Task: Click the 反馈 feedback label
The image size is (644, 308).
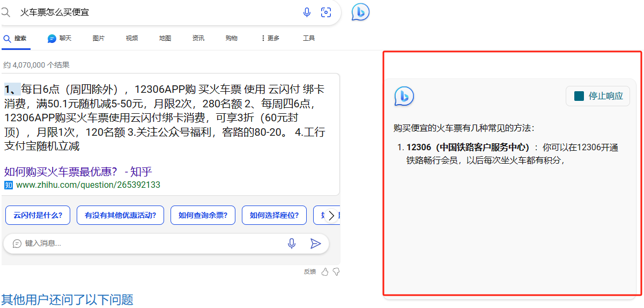Action: tap(310, 272)
